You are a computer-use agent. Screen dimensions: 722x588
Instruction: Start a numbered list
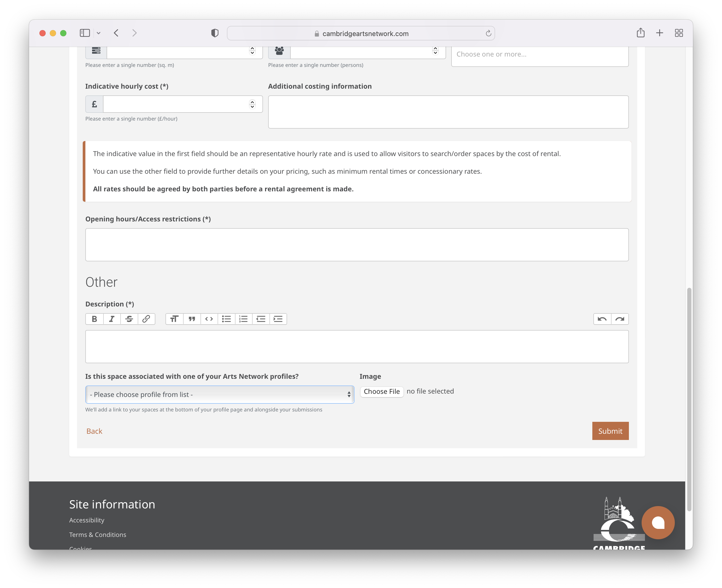coord(243,319)
